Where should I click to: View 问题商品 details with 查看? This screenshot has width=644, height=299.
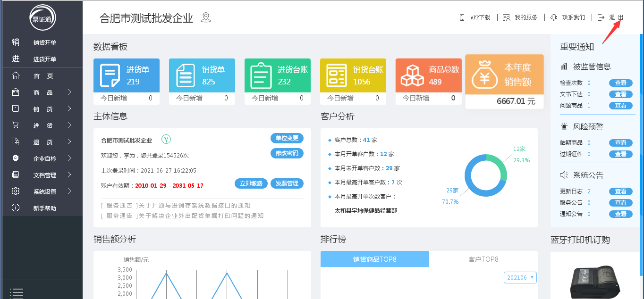pyautogui.click(x=621, y=106)
